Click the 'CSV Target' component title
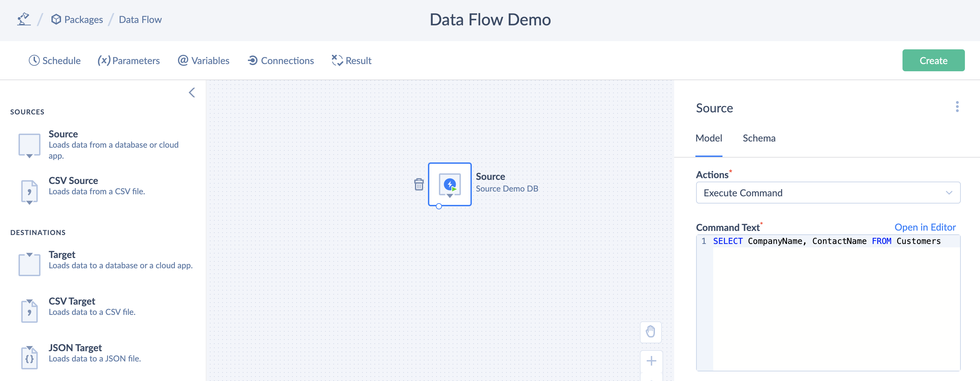This screenshot has width=980, height=381. 72,301
